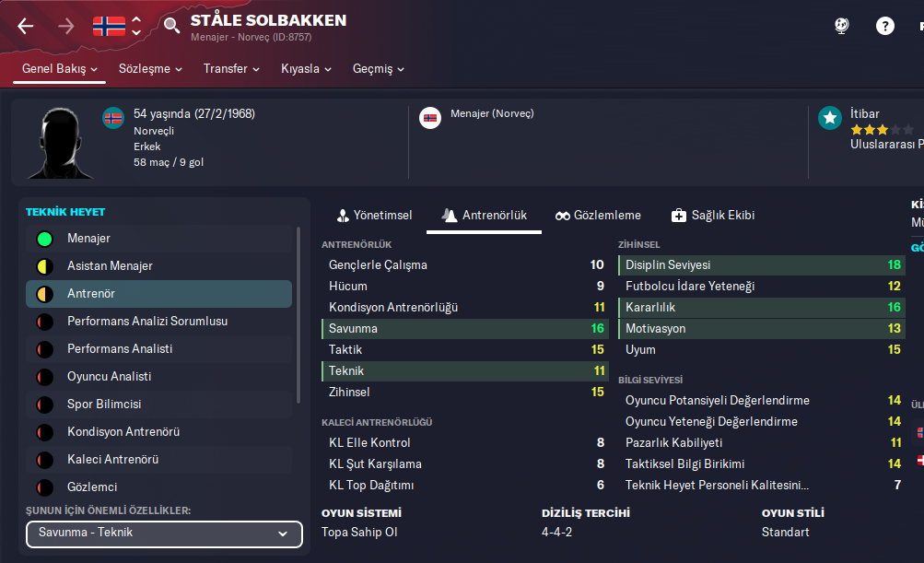The image size is (924, 563).
Task: Expand the Sözleşme menu
Action: pos(150,69)
